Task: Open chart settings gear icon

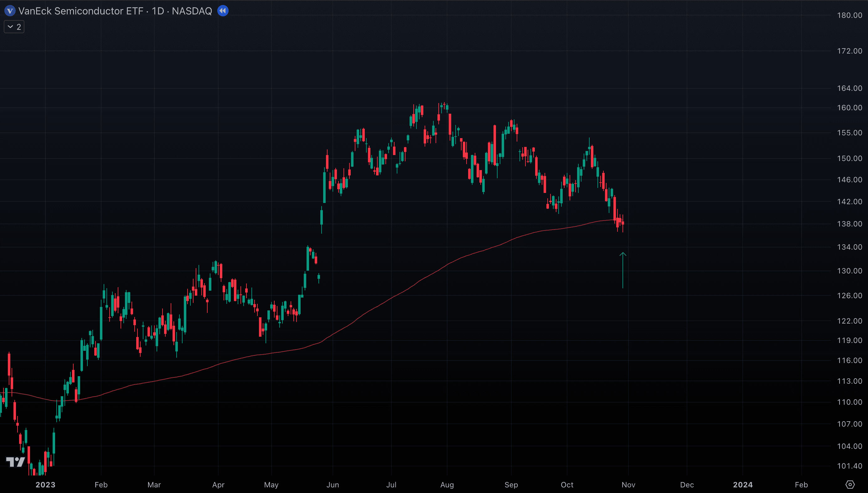Action: (x=850, y=485)
